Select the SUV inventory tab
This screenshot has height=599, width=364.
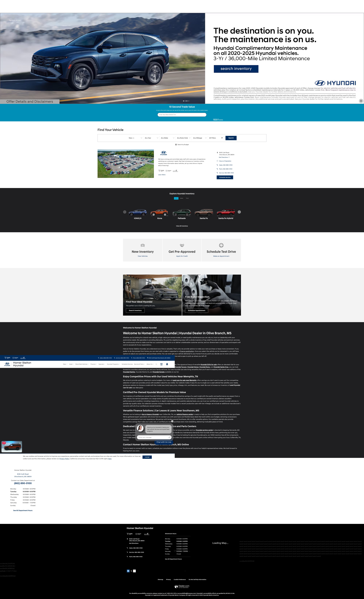click(176, 198)
